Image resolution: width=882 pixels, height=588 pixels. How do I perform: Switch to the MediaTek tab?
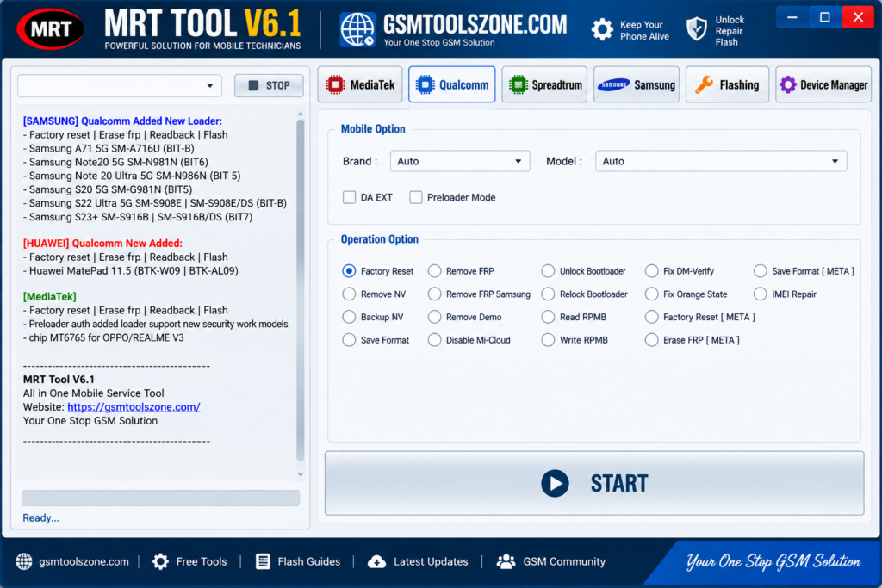click(360, 85)
